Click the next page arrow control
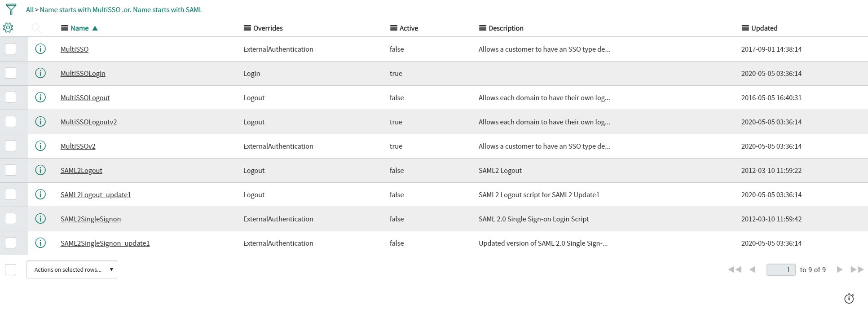Screen dimensions: 868x309 pyautogui.click(x=839, y=269)
